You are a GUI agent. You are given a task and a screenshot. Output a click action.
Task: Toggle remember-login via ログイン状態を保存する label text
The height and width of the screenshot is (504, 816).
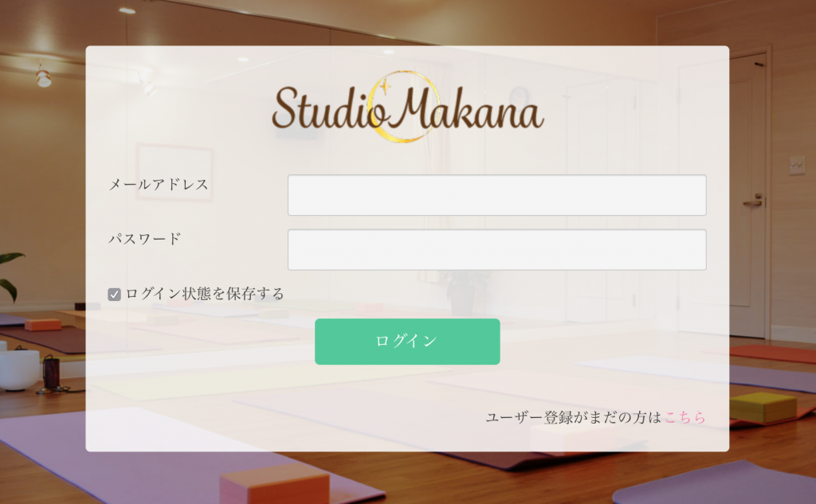[205, 294]
